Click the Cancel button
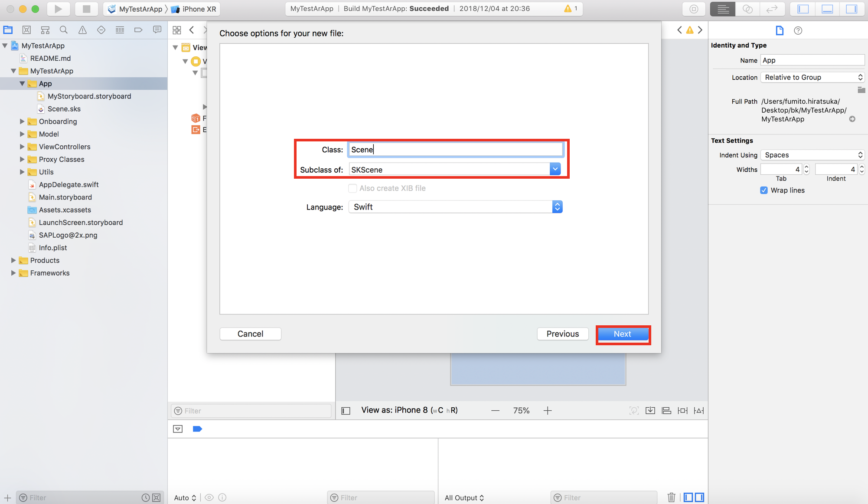The image size is (868, 504). click(250, 334)
